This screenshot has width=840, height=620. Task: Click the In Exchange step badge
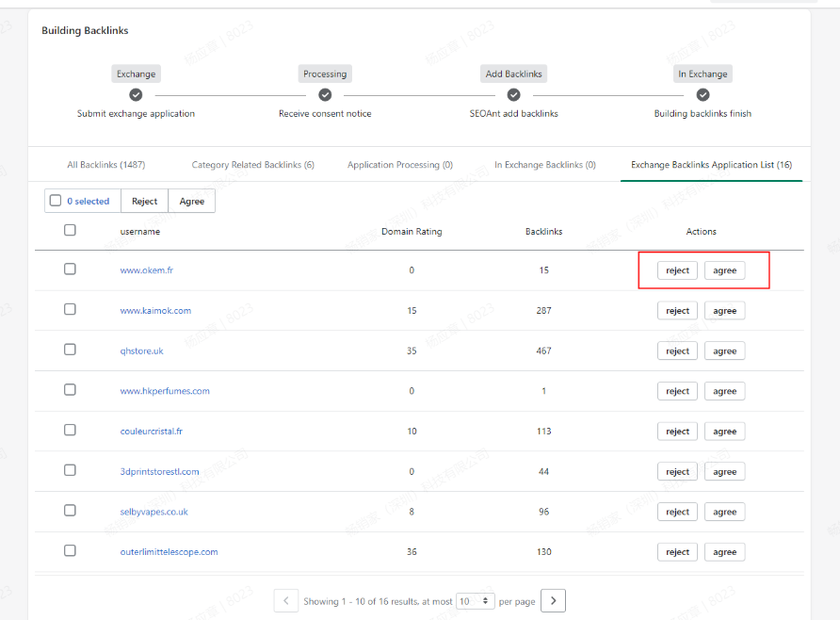pyautogui.click(x=703, y=73)
